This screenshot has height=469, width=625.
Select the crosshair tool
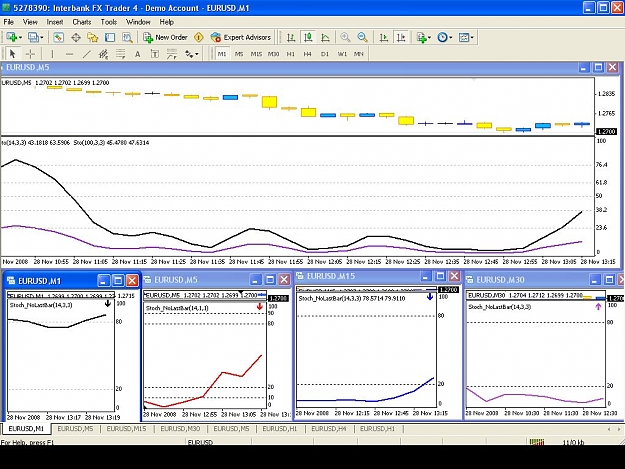(30, 54)
